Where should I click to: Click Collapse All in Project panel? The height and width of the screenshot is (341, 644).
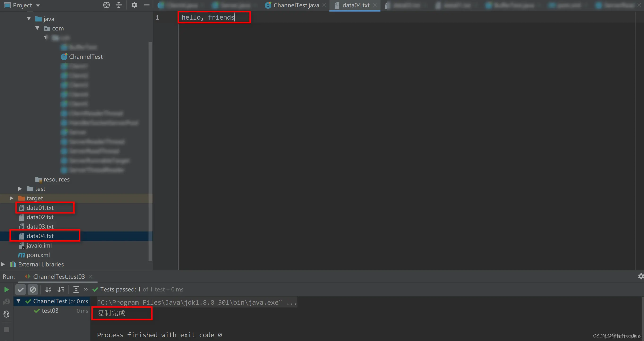pyautogui.click(x=119, y=5)
